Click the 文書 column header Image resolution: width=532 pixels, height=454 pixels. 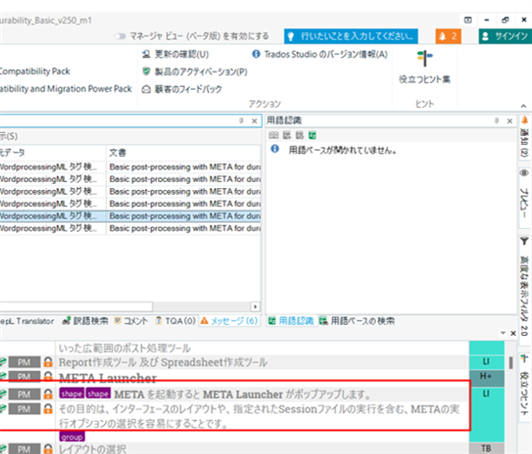[184, 153]
